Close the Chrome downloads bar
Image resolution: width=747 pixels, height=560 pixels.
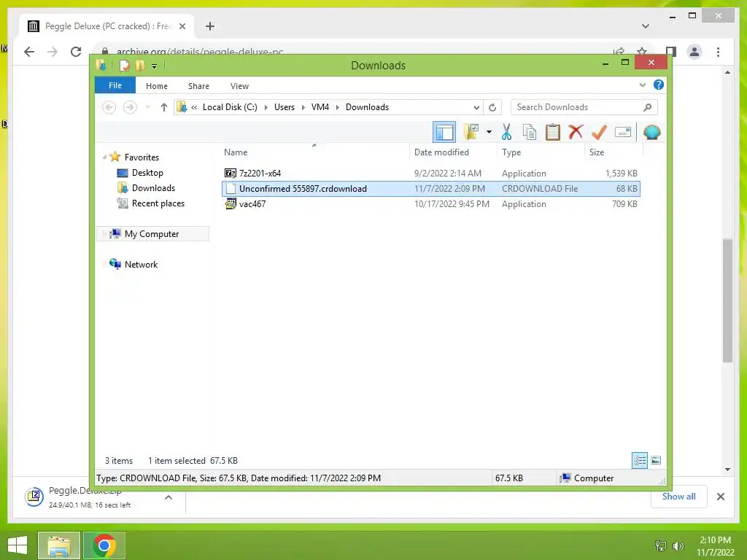(720, 497)
